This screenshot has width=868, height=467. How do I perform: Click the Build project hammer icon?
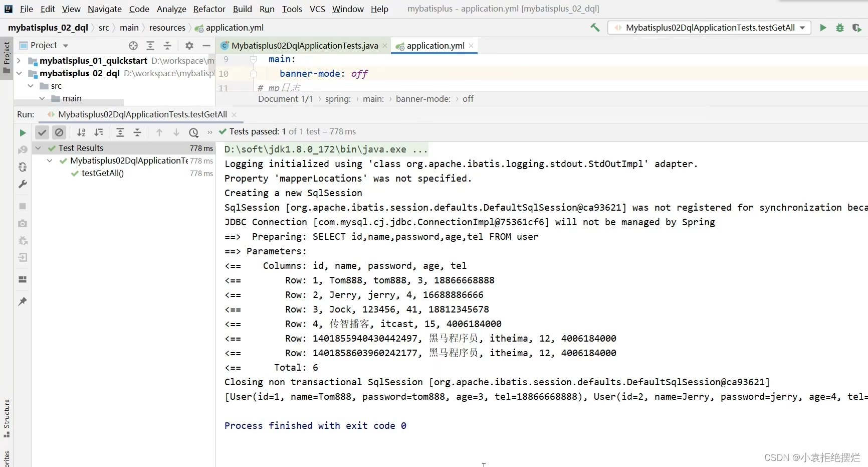(595, 28)
